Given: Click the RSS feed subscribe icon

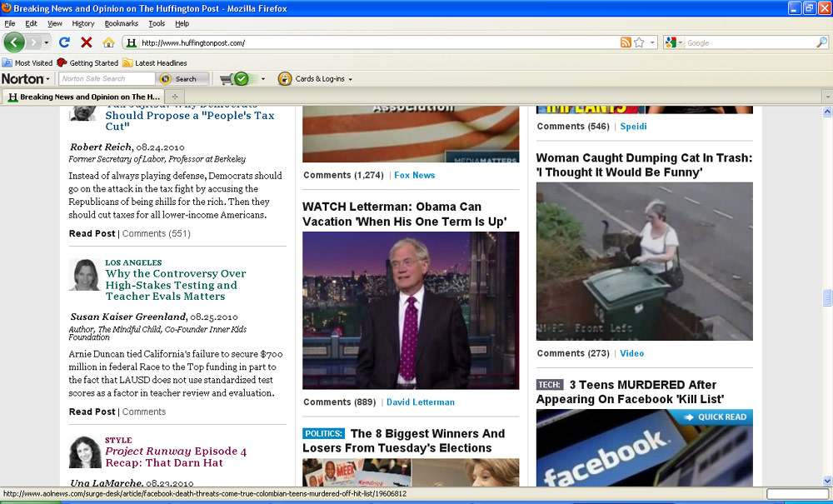Looking at the screenshot, I should tap(626, 42).
